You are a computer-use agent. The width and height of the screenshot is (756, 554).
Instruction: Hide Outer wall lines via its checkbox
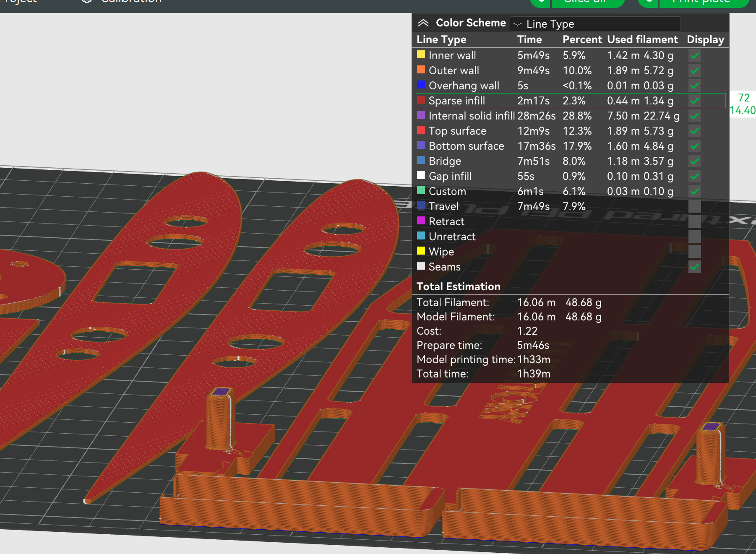695,70
